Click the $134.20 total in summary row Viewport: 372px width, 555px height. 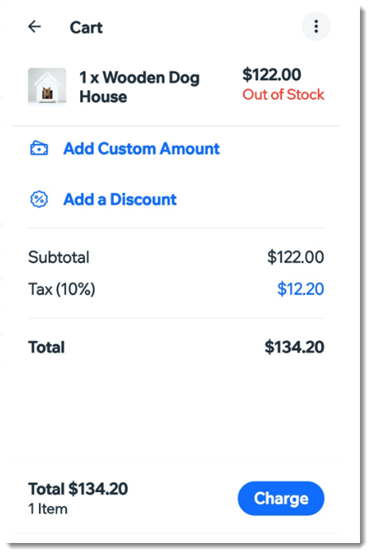[294, 347]
